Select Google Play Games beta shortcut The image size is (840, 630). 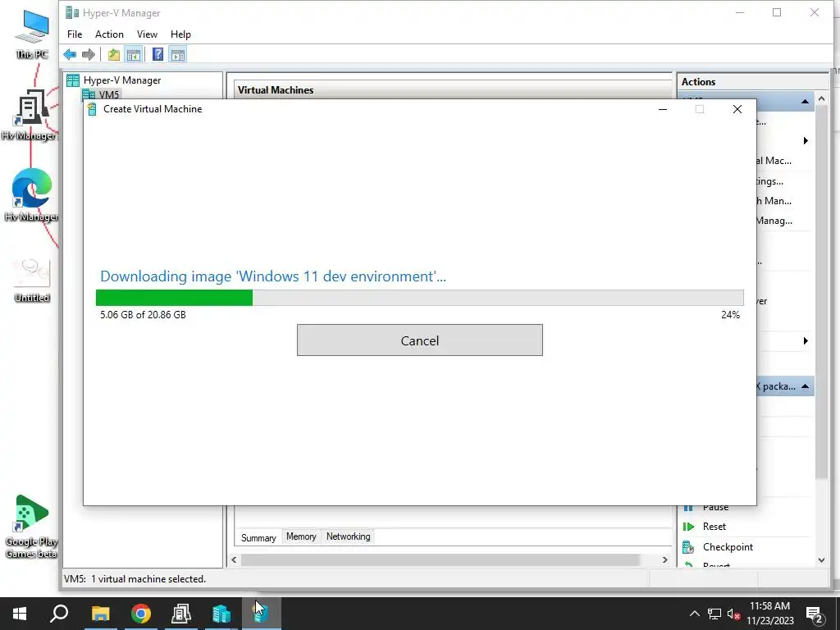(31, 527)
